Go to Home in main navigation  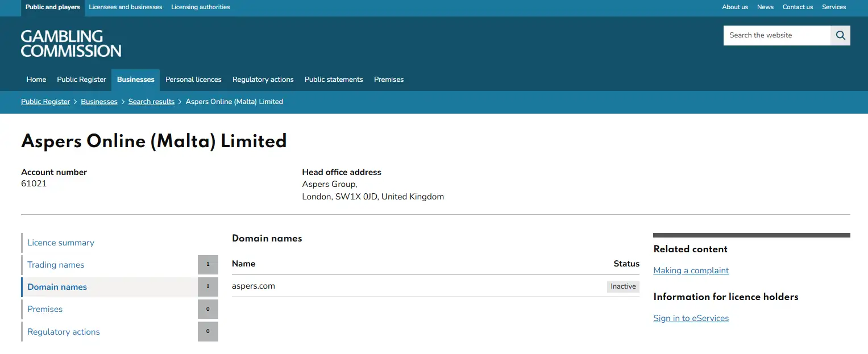[x=36, y=80]
